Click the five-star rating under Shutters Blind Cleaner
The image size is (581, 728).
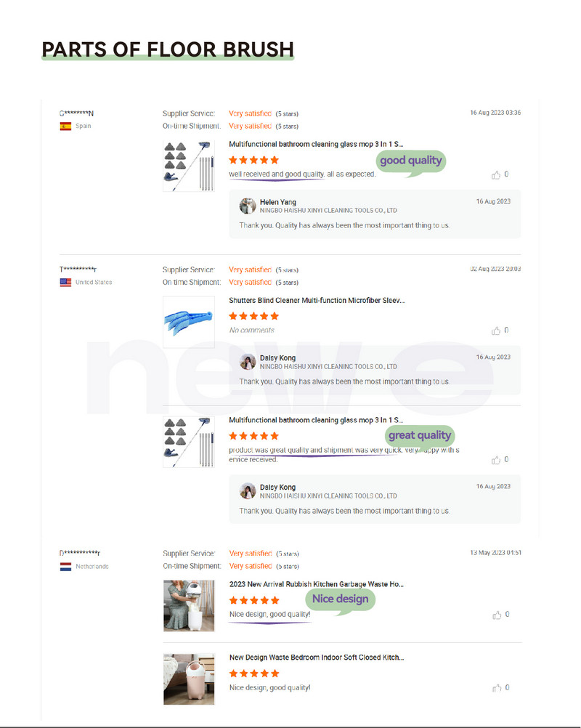point(254,316)
